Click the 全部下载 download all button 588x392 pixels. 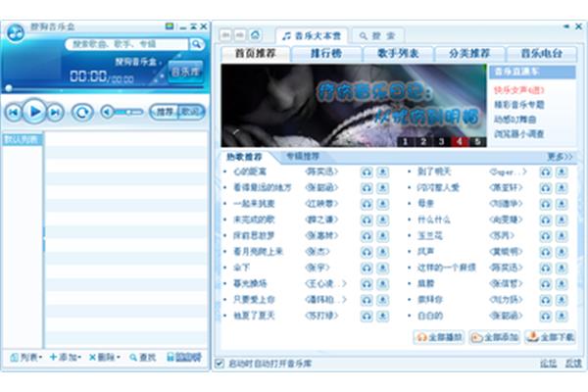(550, 337)
